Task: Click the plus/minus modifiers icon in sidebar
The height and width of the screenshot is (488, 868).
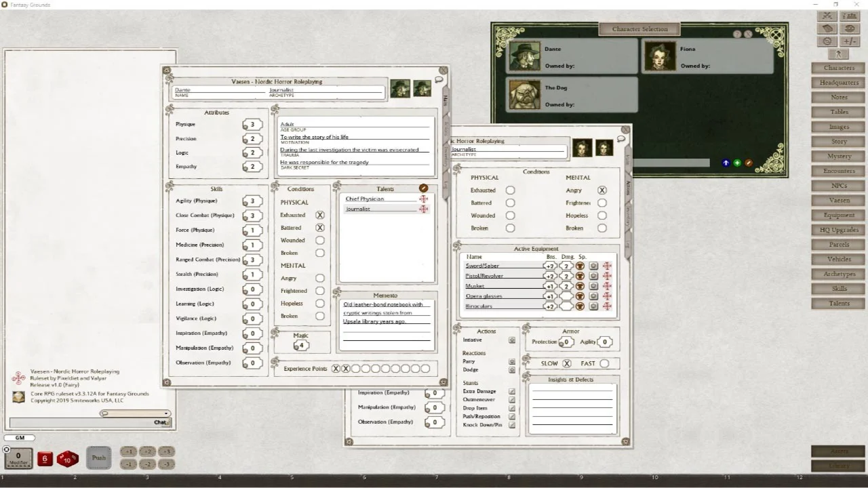Action: coord(850,41)
